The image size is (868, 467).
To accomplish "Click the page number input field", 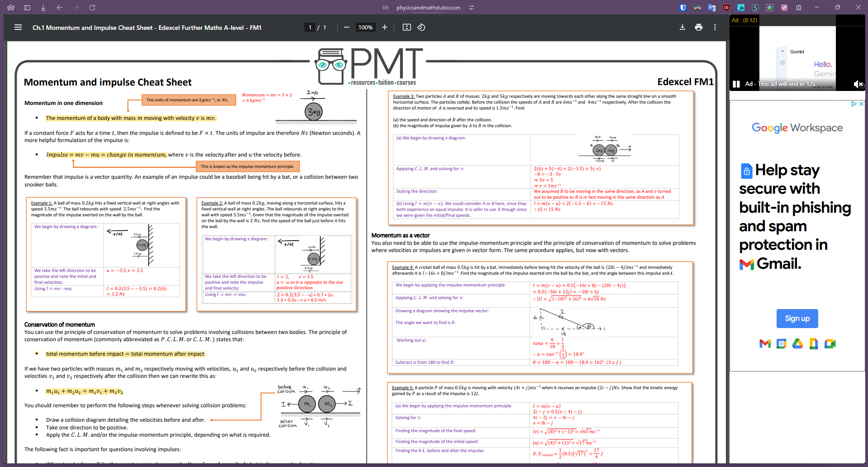I will 310,27.
